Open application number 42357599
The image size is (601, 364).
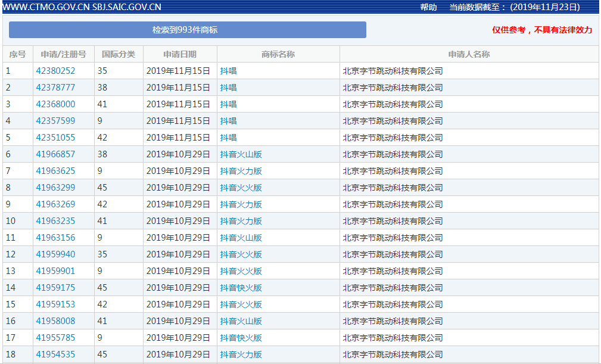coord(55,121)
